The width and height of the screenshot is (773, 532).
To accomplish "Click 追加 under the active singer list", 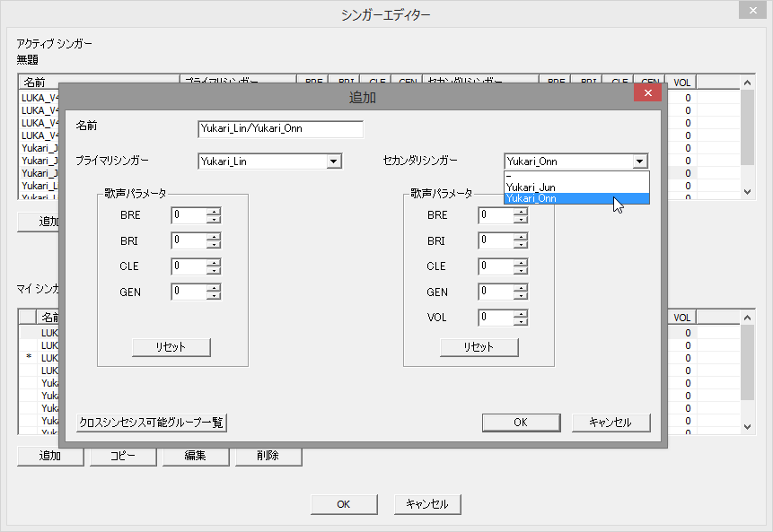I will coord(39,222).
